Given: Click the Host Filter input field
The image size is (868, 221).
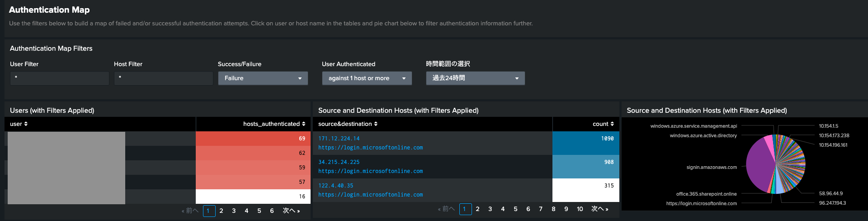Looking at the screenshot, I should (x=164, y=78).
